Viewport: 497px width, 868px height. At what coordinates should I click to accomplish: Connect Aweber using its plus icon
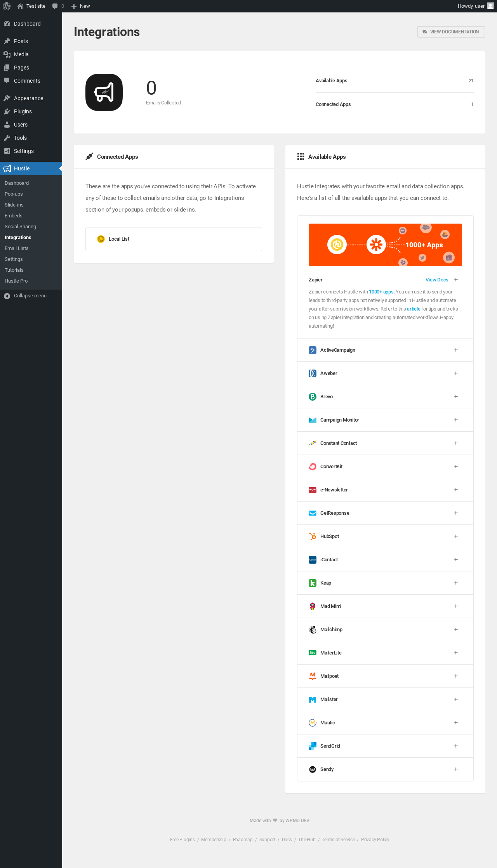click(456, 373)
